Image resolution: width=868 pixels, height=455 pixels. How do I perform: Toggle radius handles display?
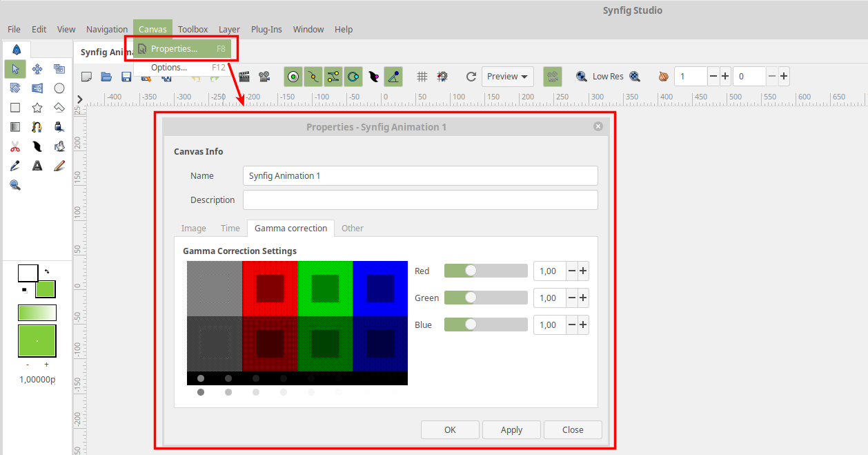pos(353,77)
